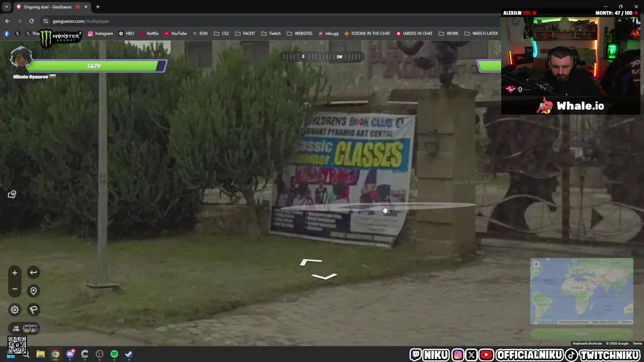Open the first X bookmark icon
This screenshot has height=362, width=644.
(17, 33)
